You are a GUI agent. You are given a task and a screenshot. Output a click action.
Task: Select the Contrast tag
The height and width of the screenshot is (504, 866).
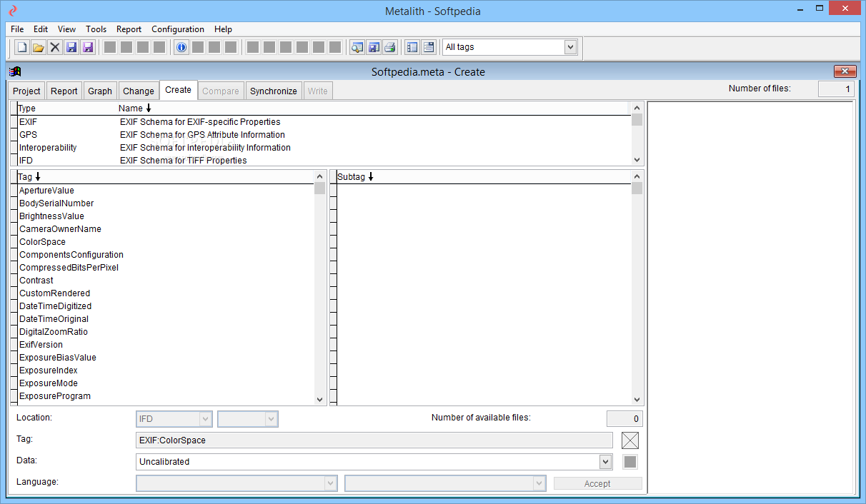(166, 281)
